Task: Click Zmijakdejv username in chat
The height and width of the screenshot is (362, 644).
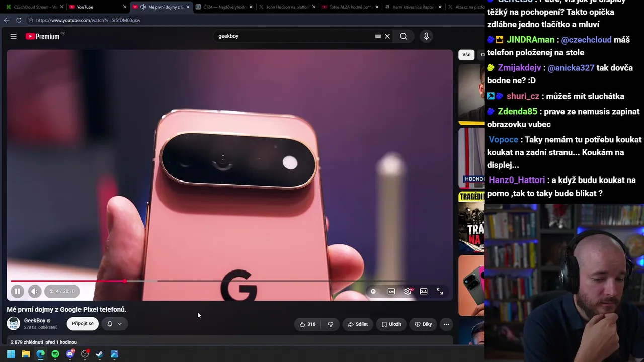Action: 519,68
